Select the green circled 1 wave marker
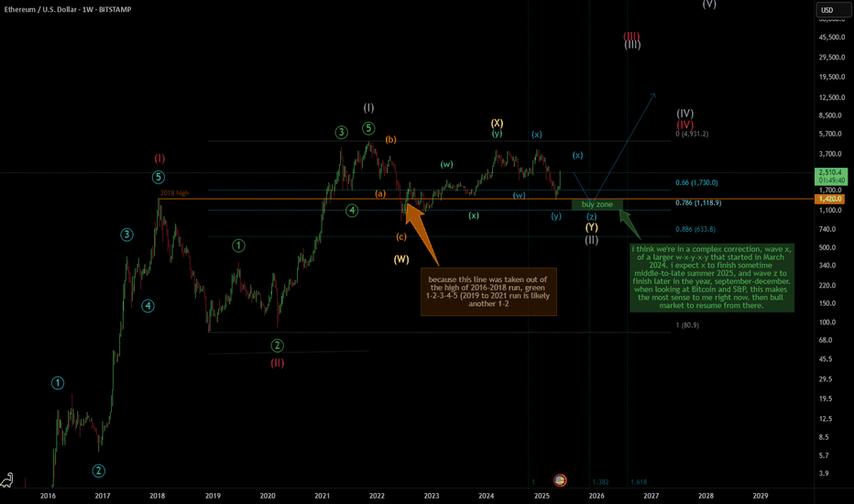This screenshot has width=854, height=504. [238, 246]
